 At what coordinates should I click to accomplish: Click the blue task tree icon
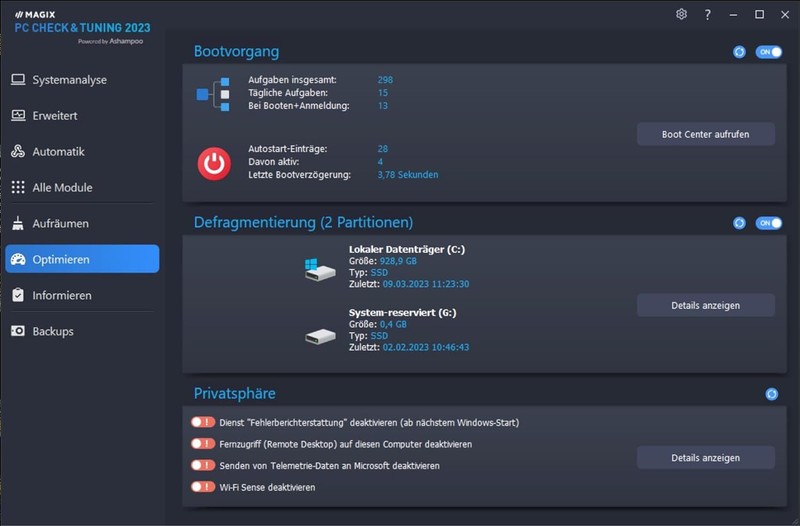pos(213,94)
